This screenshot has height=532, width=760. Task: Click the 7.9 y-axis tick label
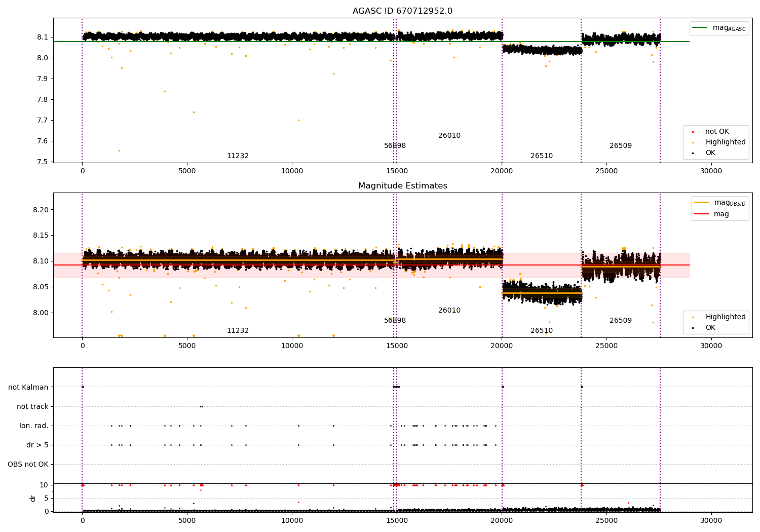(43, 79)
